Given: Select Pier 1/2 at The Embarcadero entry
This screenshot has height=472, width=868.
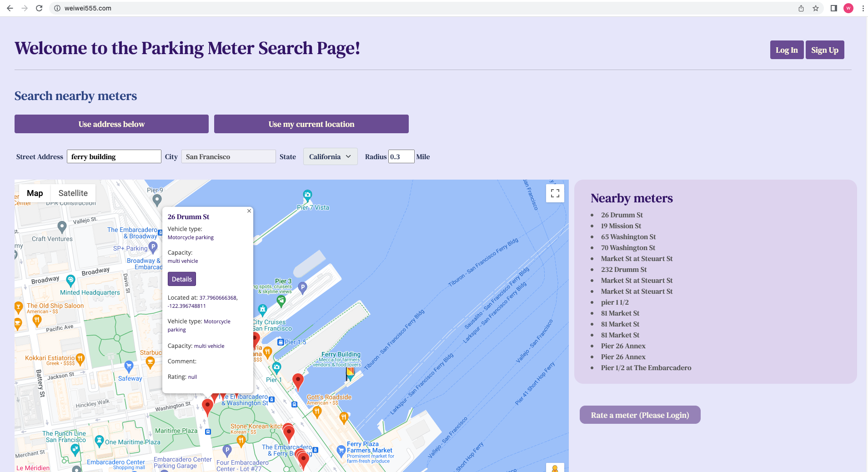Looking at the screenshot, I should pyautogui.click(x=646, y=368).
